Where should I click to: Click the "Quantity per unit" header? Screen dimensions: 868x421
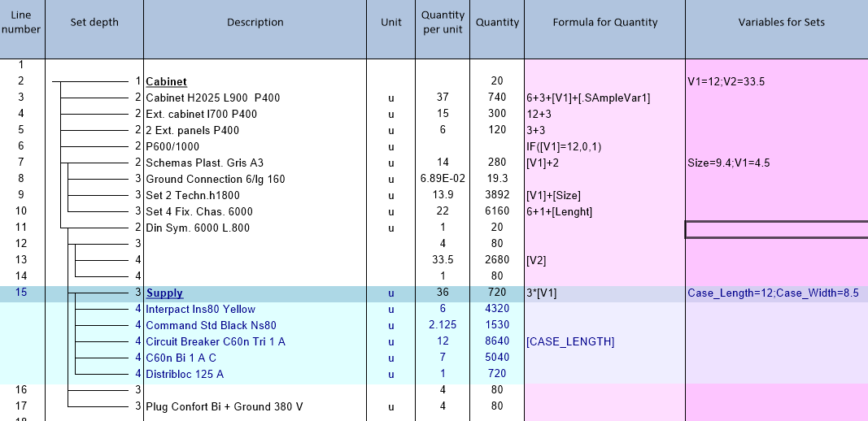[x=443, y=22]
